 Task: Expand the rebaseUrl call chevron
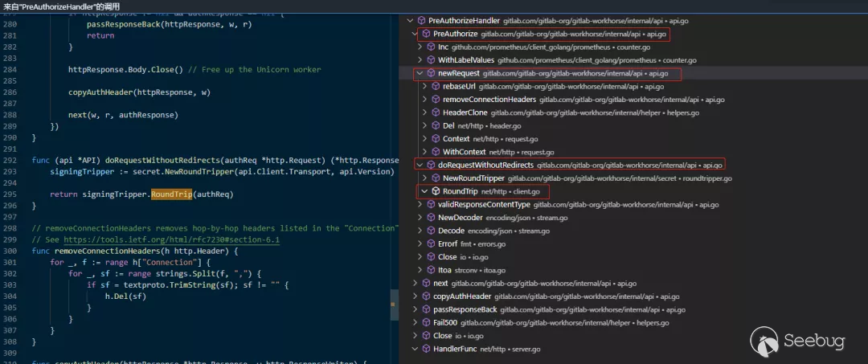(x=424, y=86)
